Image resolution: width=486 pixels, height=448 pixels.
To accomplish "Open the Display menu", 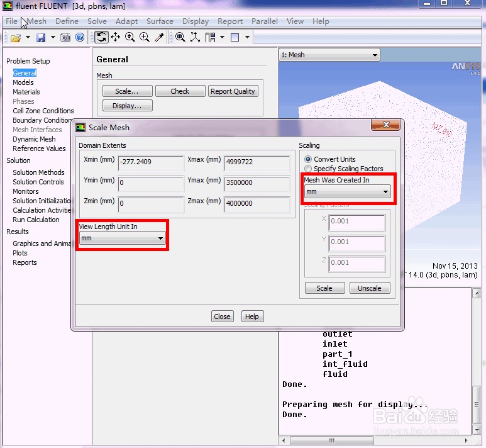I will [196, 21].
